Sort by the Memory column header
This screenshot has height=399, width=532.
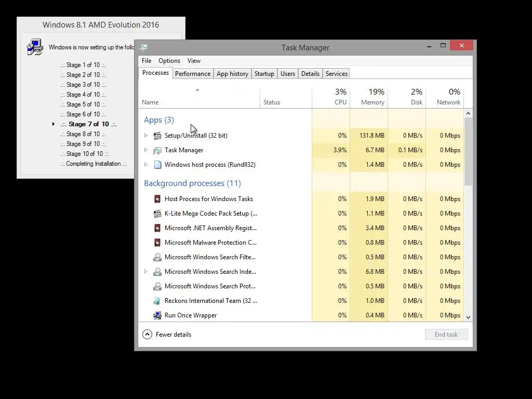click(369, 97)
